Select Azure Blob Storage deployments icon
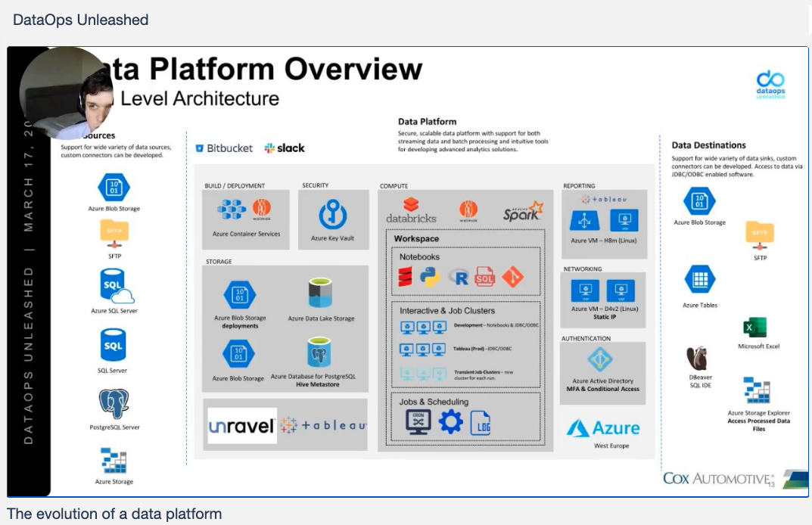 [x=240, y=295]
